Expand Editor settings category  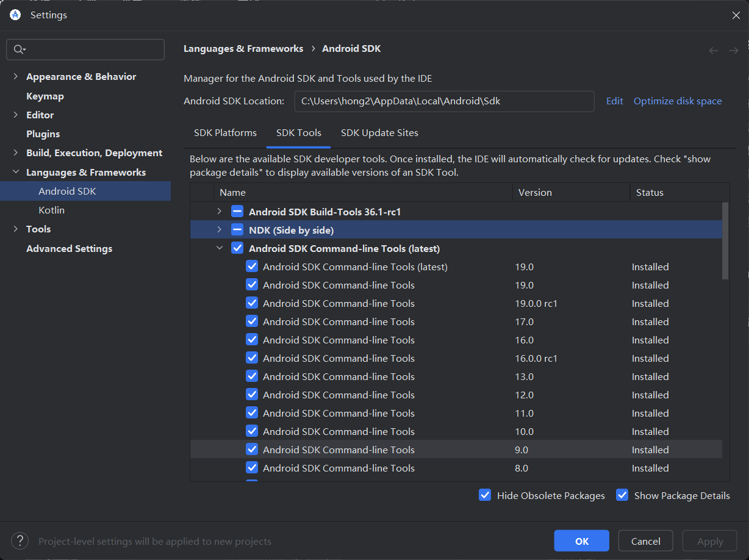15,115
